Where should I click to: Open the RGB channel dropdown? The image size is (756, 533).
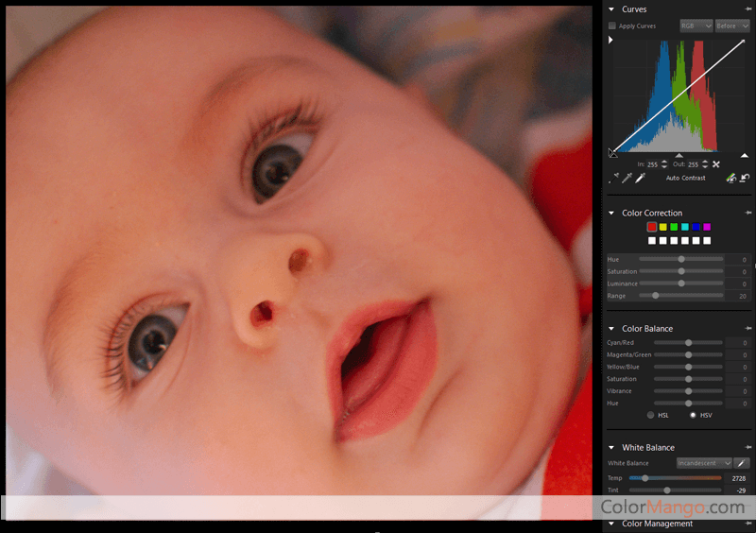coord(696,26)
